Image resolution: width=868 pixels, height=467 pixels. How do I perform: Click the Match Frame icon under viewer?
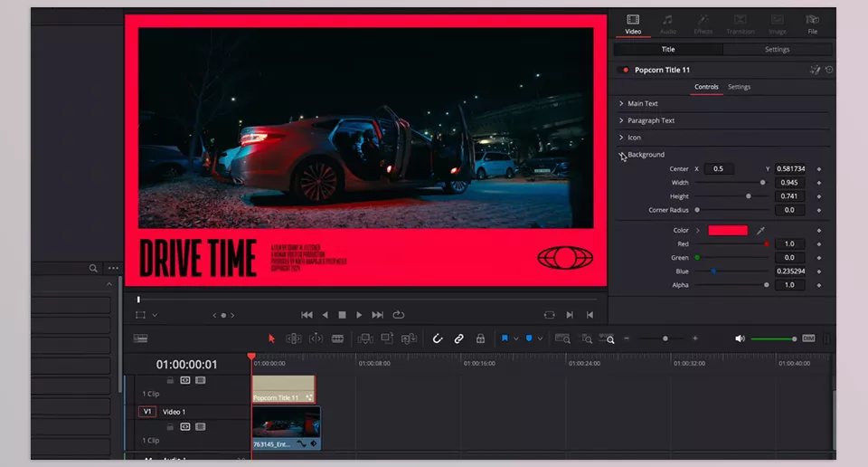pyautogui.click(x=549, y=315)
